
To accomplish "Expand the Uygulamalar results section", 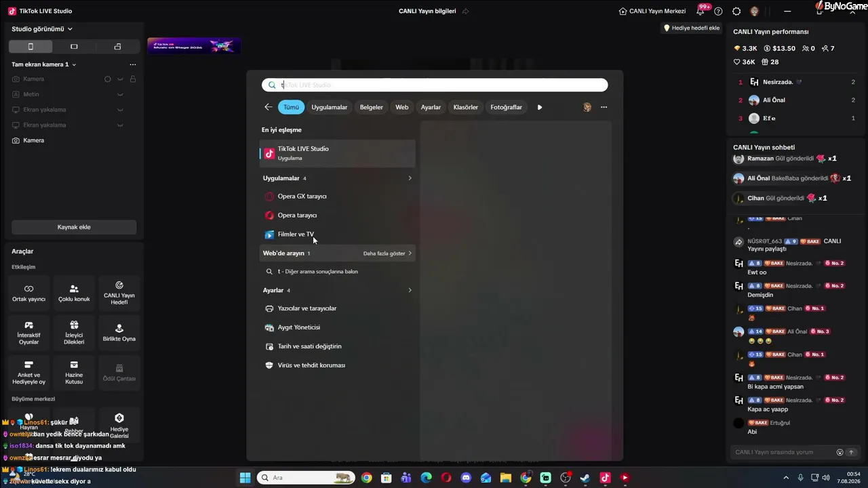I will (410, 178).
